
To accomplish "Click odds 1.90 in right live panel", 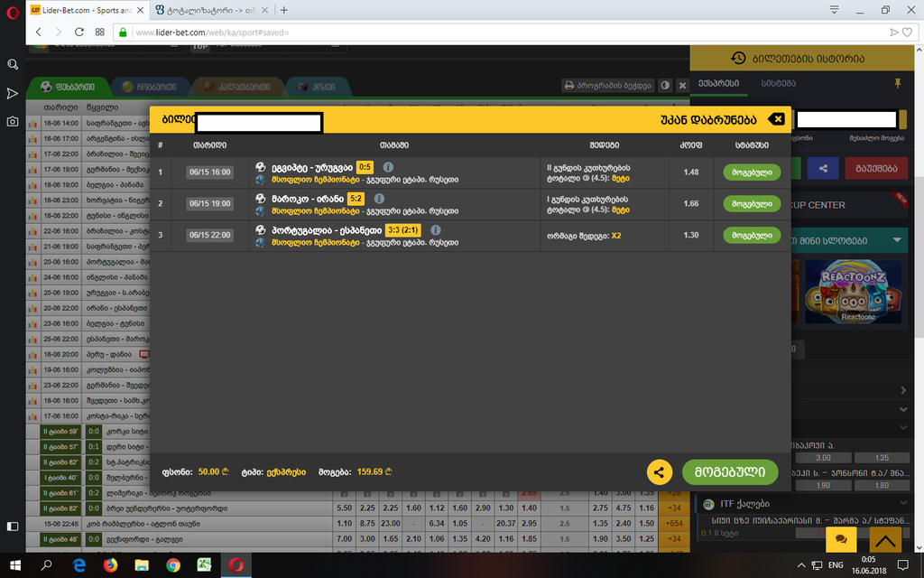I will [x=823, y=485].
